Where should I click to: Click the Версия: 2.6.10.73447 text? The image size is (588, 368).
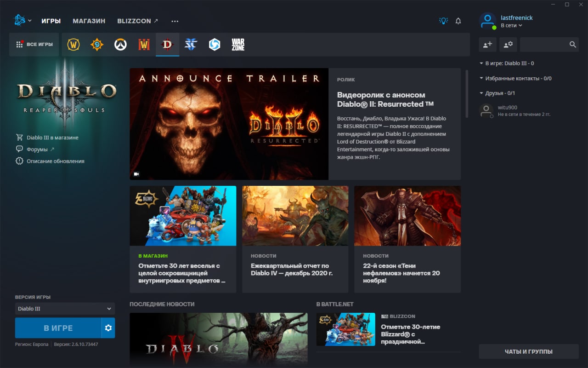[76, 344]
